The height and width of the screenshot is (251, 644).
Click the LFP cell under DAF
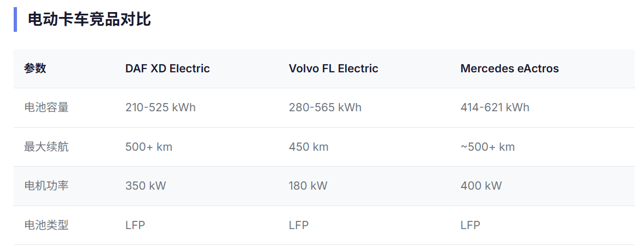tap(135, 225)
